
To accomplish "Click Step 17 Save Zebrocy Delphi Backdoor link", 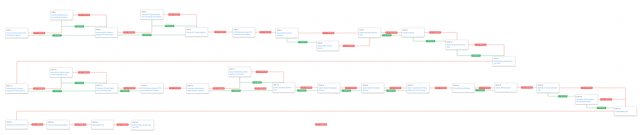I will click(238, 72).
